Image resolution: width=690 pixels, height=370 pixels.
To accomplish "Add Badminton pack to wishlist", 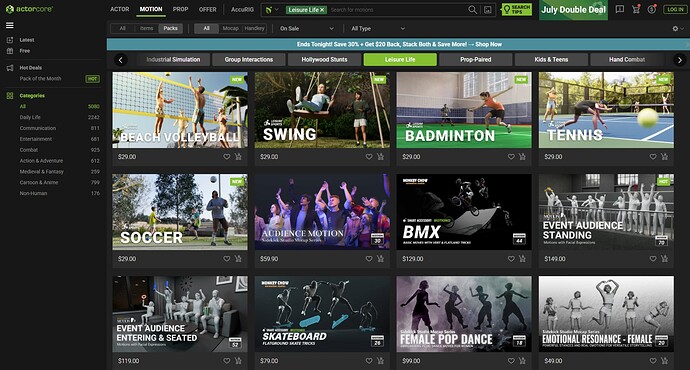I will click(x=511, y=157).
